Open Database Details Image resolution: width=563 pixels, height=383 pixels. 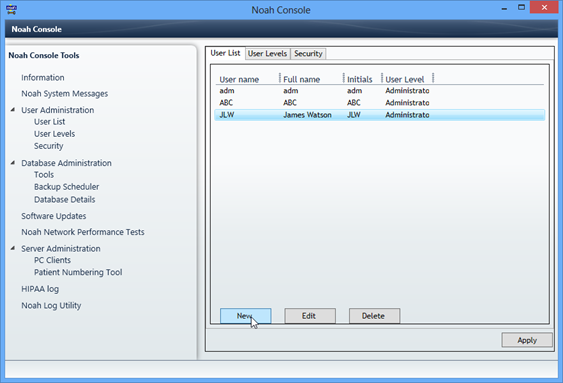click(x=65, y=200)
